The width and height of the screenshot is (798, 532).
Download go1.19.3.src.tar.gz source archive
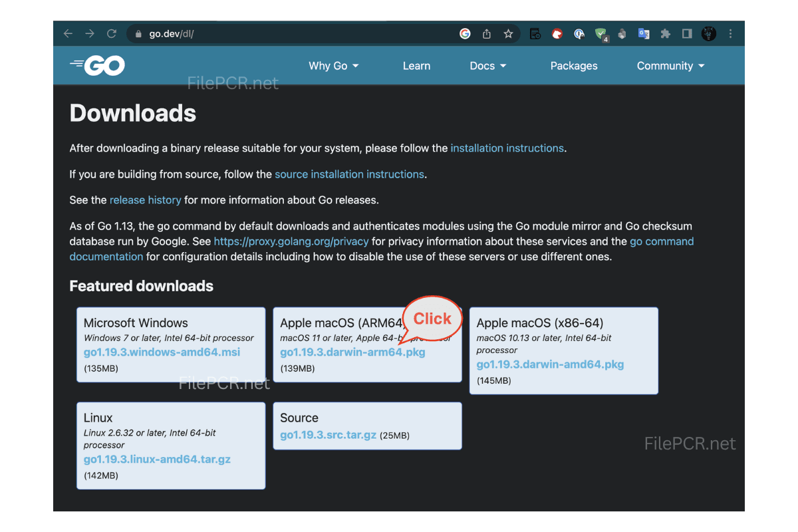[x=329, y=436]
